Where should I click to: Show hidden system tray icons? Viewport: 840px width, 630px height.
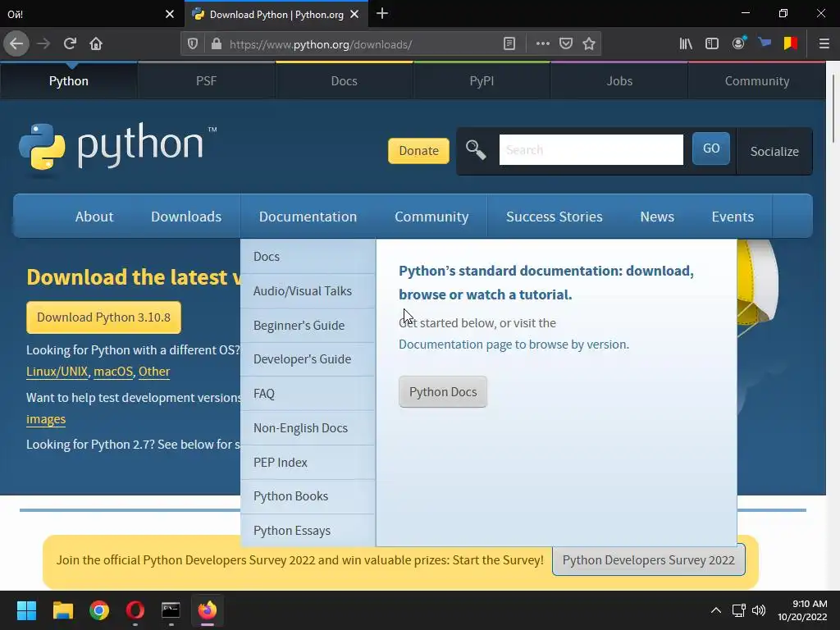(715, 610)
